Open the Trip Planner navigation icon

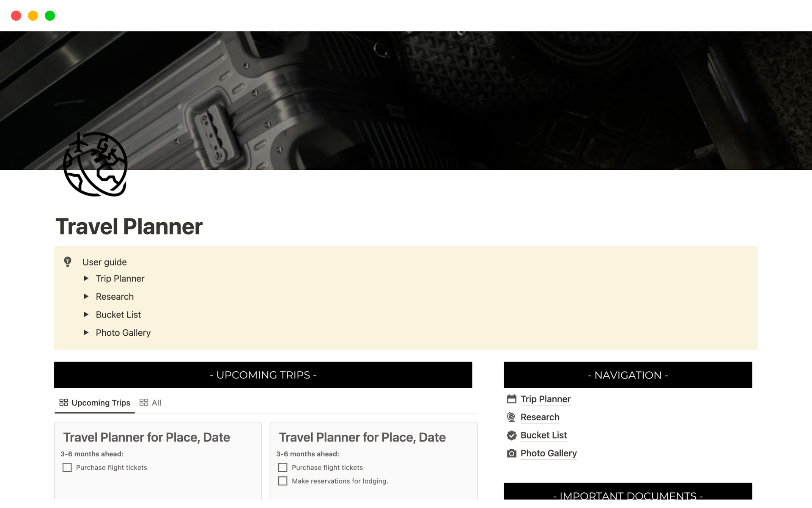(x=512, y=398)
